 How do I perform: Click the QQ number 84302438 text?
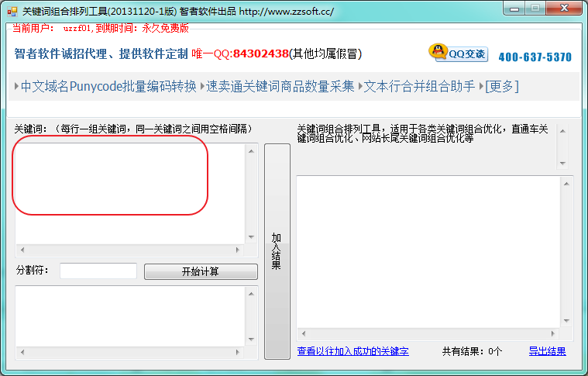pos(261,53)
